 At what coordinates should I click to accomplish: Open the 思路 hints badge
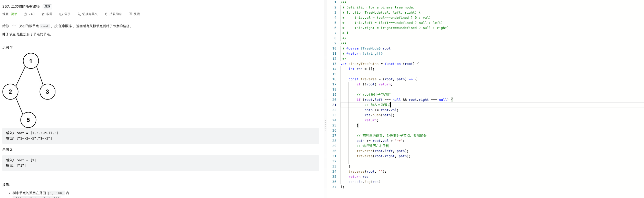pos(47,7)
